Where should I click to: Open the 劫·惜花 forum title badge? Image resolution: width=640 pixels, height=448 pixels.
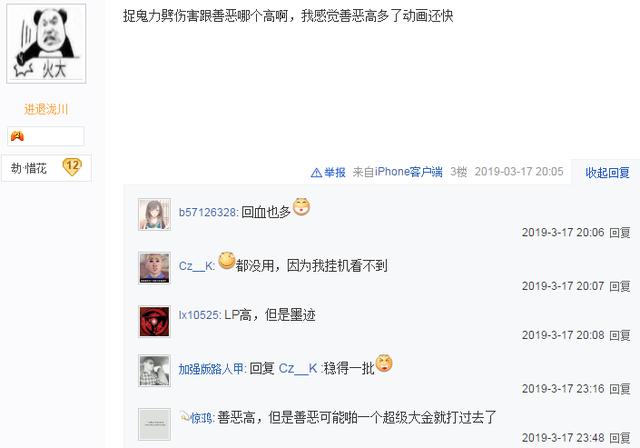coord(46,168)
